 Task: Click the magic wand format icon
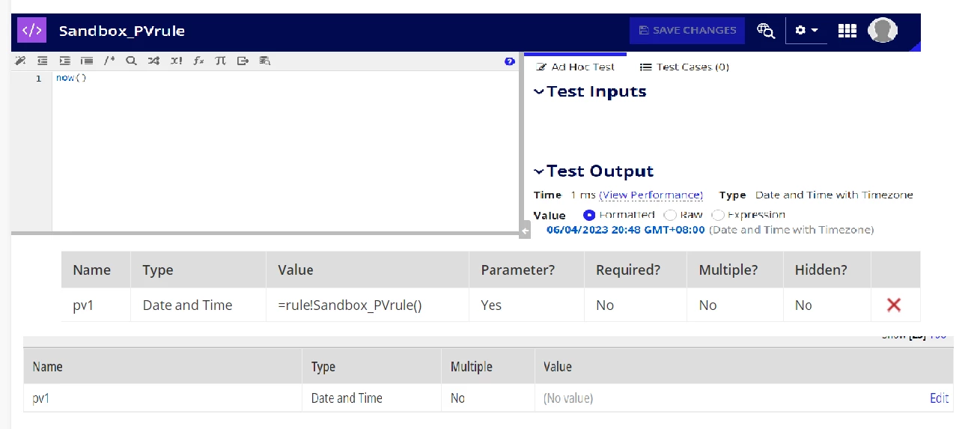click(x=20, y=61)
